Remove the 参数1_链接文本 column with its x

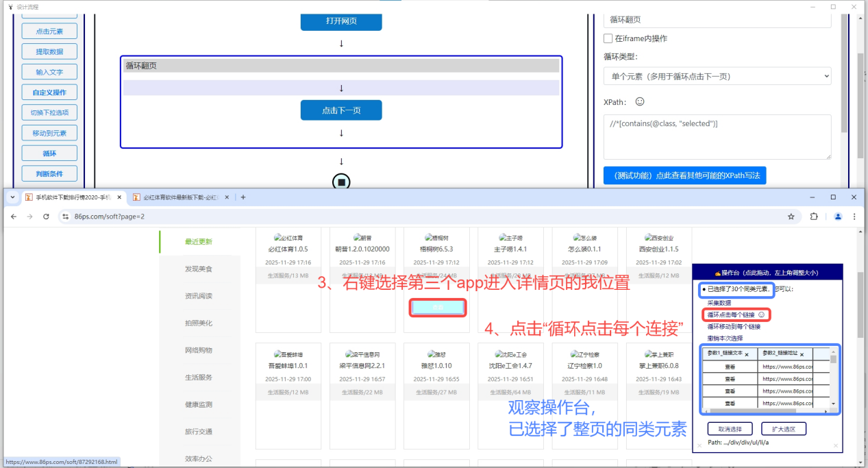click(747, 356)
